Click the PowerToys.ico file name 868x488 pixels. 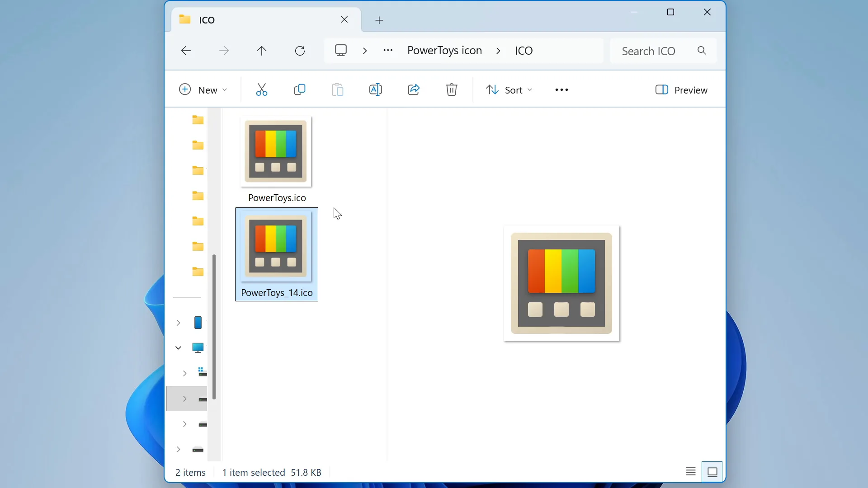point(277,198)
